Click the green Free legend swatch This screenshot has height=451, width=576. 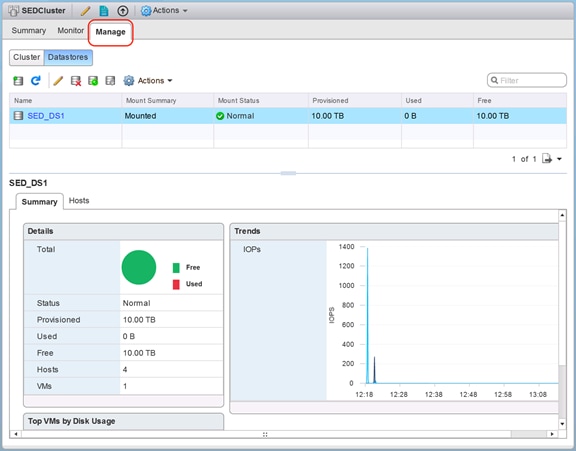(x=176, y=268)
